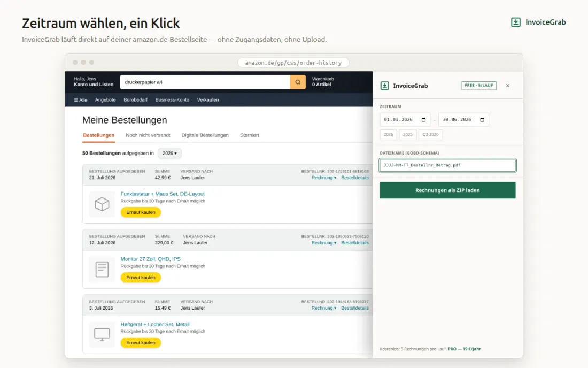
Task: Click the FREE · 5/LAUF plan badge
Action: 479,86
